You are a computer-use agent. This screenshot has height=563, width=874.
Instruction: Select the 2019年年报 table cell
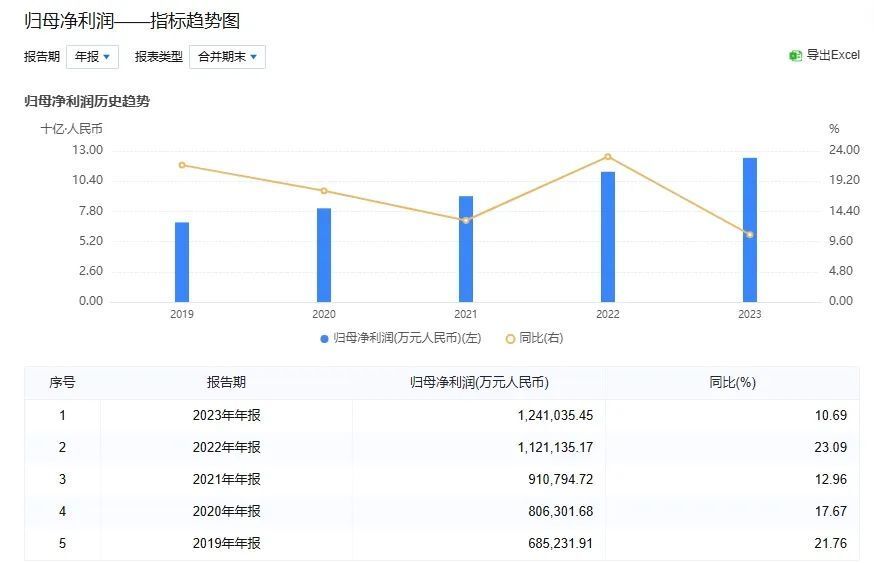(x=226, y=543)
